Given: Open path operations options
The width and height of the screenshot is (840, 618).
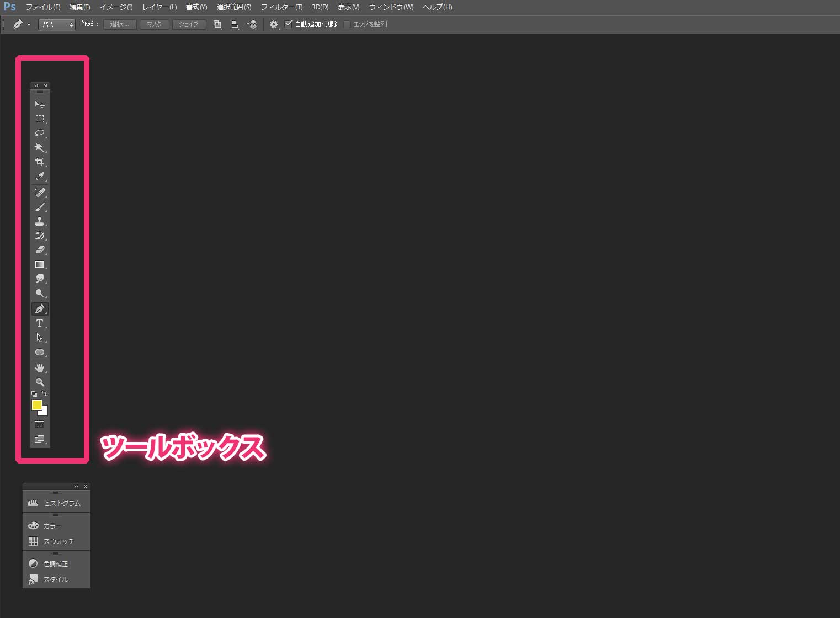Looking at the screenshot, I should point(217,24).
